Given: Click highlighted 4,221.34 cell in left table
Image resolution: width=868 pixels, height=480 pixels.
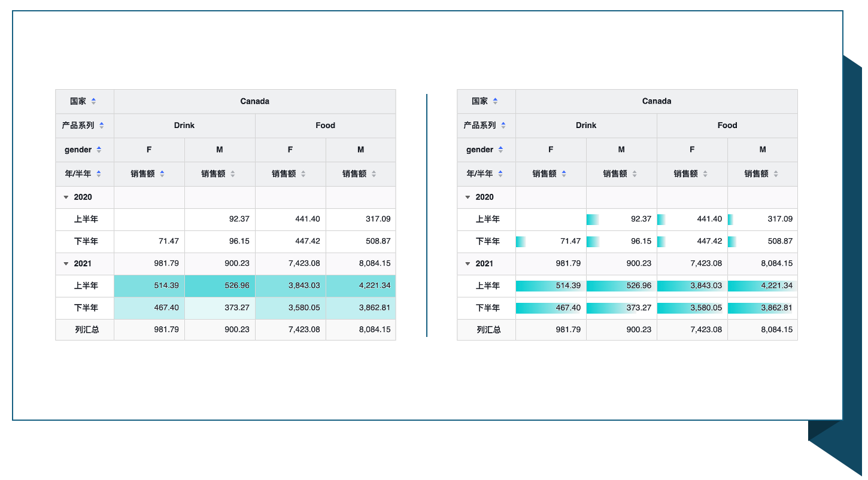Looking at the screenshot, I should coord(361,286).
